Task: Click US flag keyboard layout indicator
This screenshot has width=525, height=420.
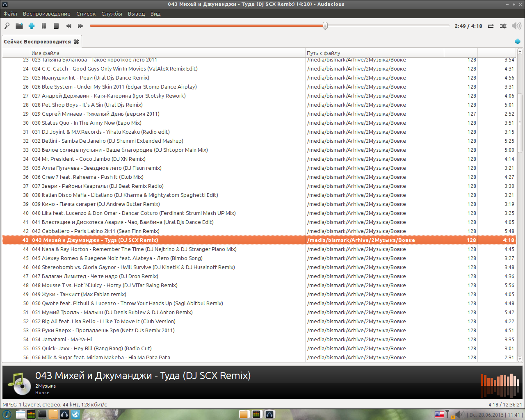Action: tap(439, 415)
